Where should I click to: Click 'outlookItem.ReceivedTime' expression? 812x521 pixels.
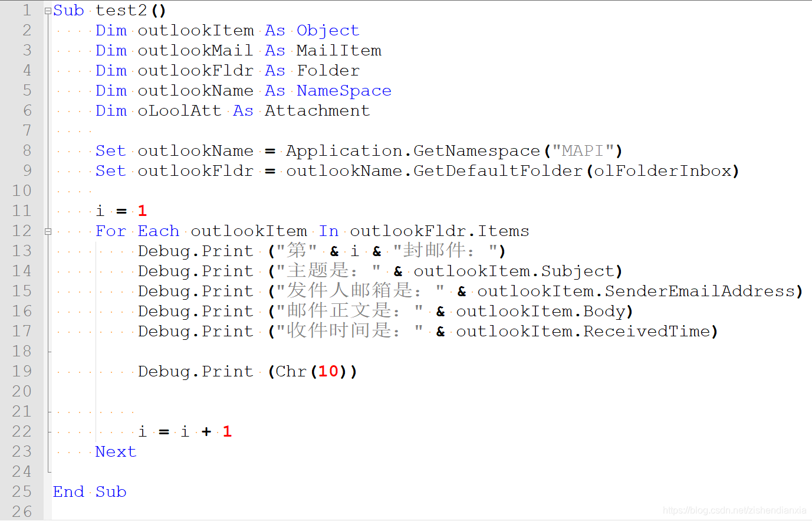[583, 332]
